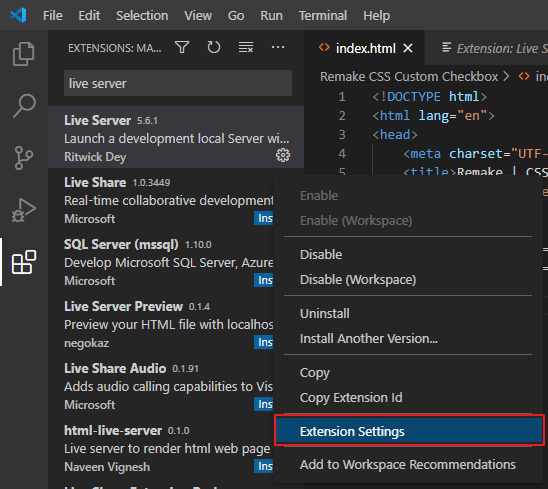Viewport: 548px width, 489px height.
Task: Install the Live Share extension
Action: tap(264, 218)
